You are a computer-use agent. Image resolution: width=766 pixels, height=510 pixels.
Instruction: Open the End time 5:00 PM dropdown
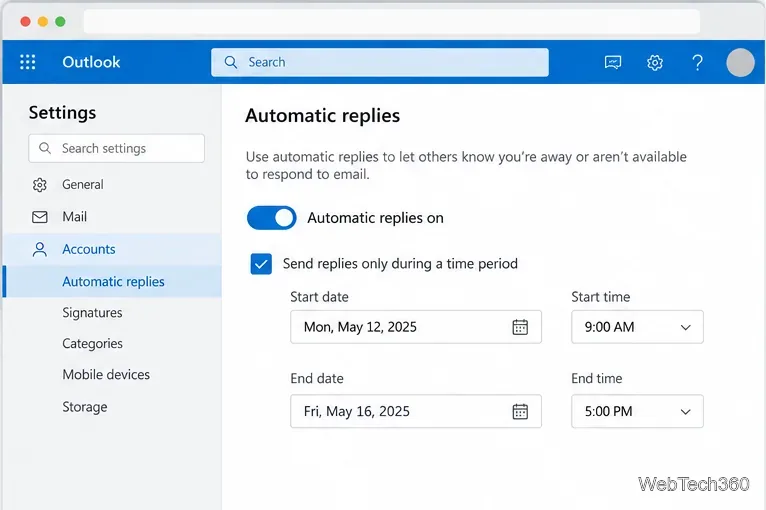637,411
